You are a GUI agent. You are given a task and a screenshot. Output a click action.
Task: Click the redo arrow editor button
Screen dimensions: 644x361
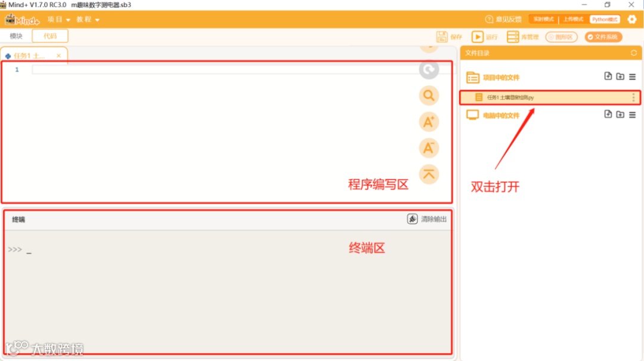click(x=429, y=69)
